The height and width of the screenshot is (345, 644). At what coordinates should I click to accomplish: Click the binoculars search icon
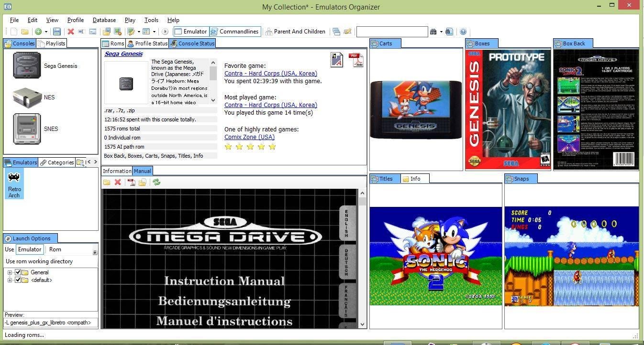(x=433, y=32)
